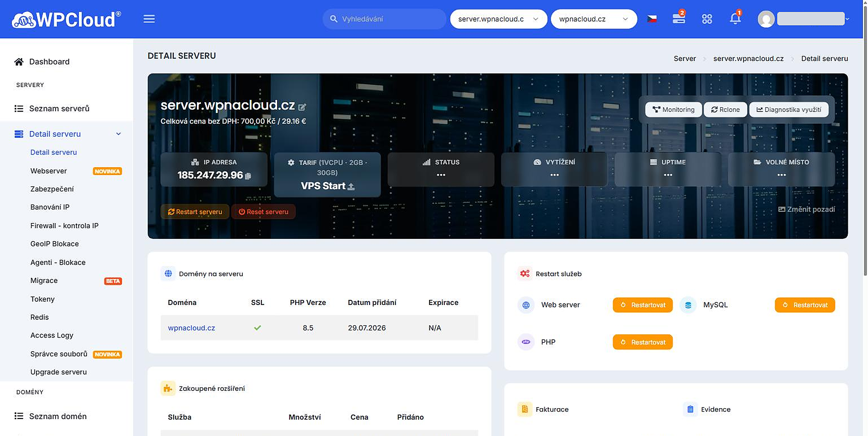Click Změnit pozadí link
The width and height of the screenshot is (868, 436).
pos(807,209)
